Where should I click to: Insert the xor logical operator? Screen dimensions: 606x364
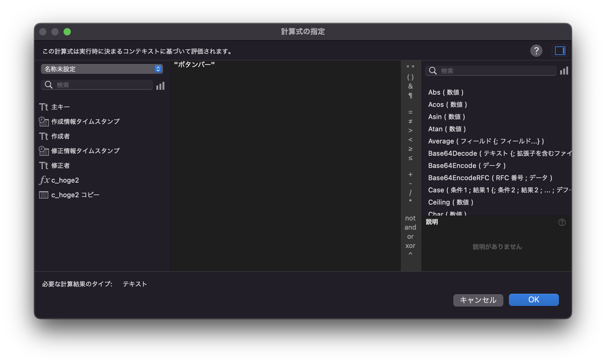[411, 246]
